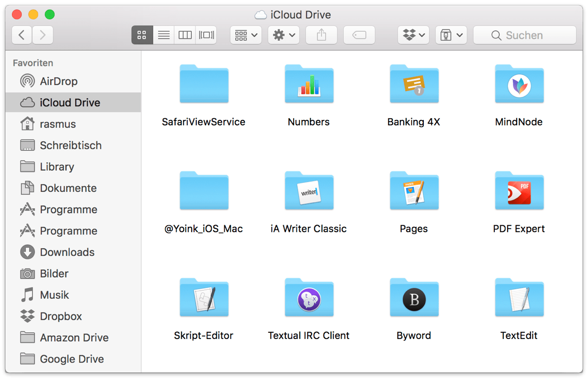Viewport: 588px width, 378px height.
Task: Click the edit tags button
Action: pos(359,35)
